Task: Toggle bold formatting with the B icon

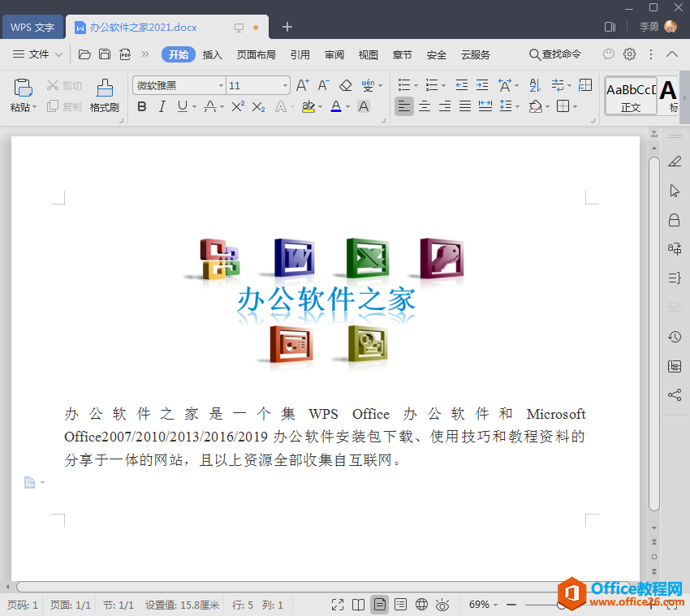Action: pyautogui.click(x=142, y=106)
